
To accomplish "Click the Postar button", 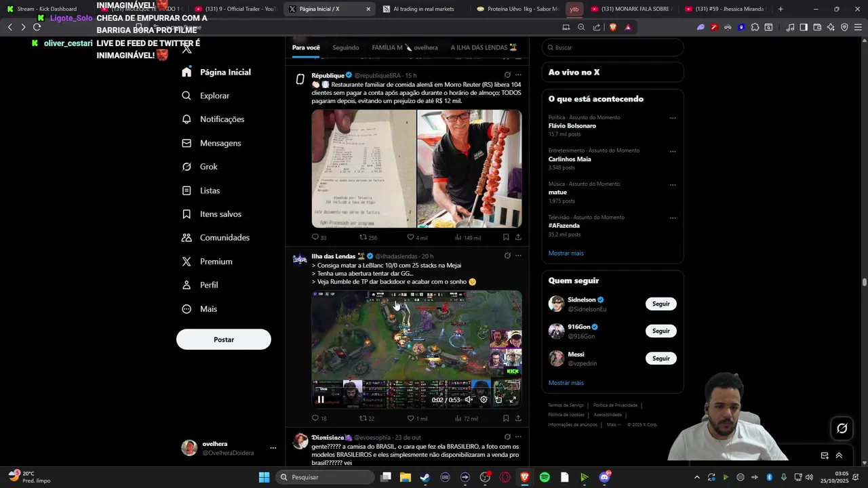I will (x=224, y=340).
